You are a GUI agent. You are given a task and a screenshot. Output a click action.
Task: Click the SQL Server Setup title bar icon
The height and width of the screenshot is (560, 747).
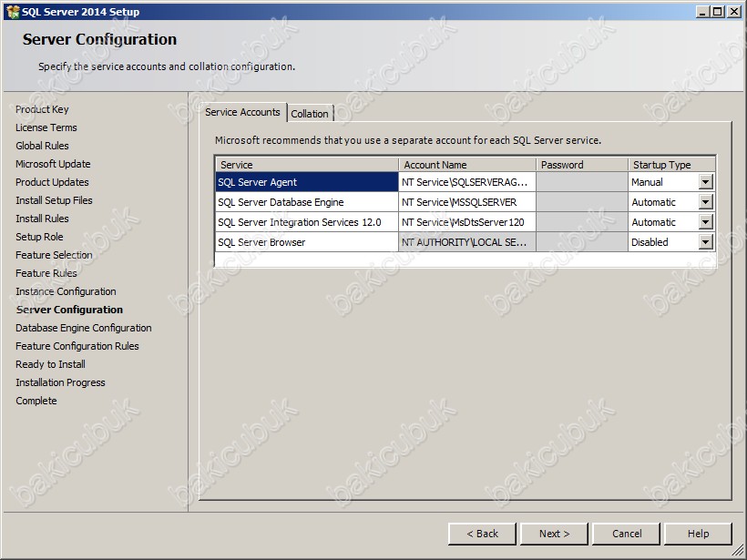13,12
